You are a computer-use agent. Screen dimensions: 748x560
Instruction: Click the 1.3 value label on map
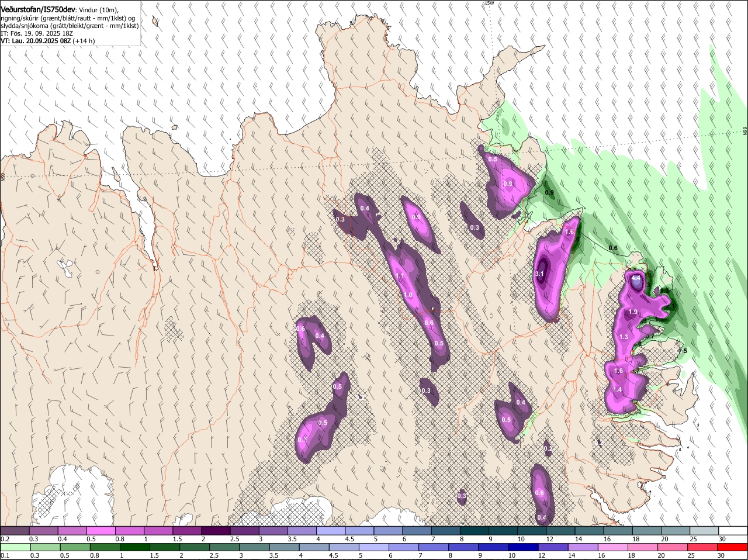point(624,337)
